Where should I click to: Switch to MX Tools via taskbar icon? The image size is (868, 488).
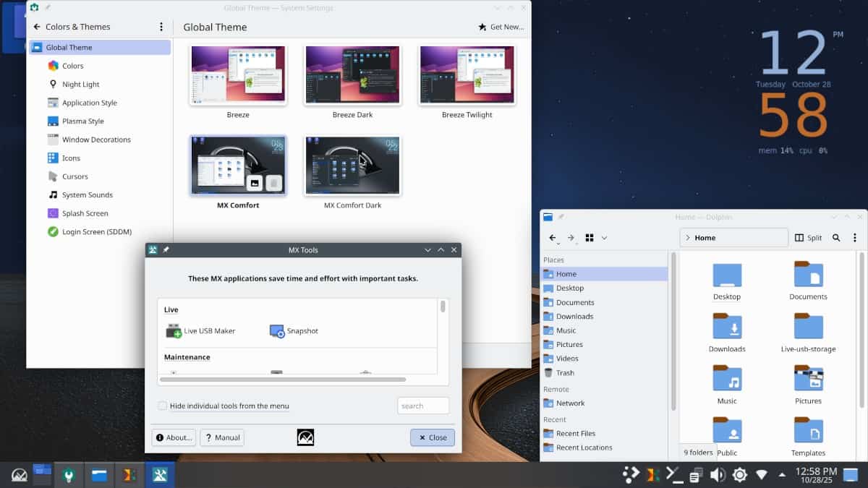pyautogui.click(x=159, y=475)
